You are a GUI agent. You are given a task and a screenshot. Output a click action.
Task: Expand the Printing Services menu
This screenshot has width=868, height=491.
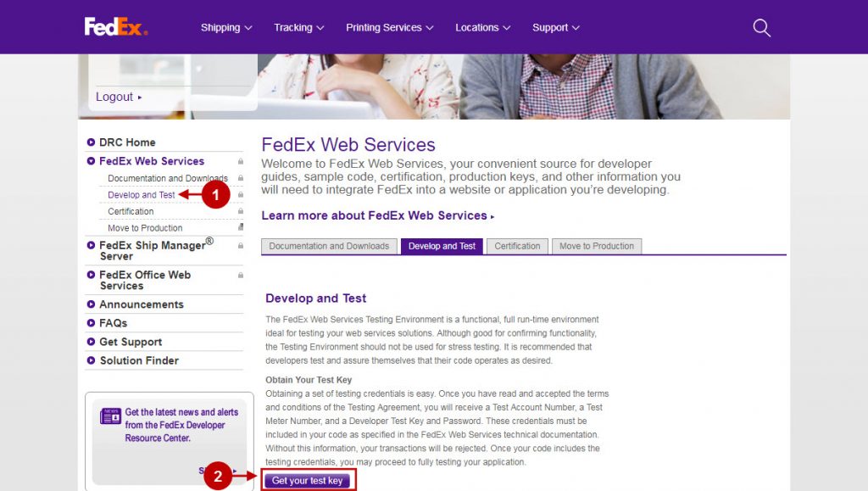tap(390, 28)
